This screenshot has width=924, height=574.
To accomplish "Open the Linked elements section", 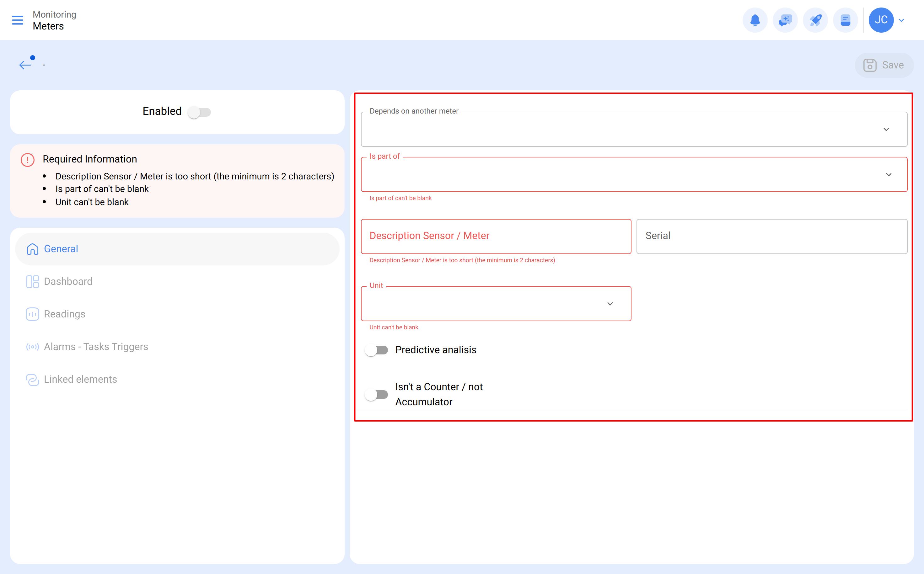I will [x=177, y=380].
